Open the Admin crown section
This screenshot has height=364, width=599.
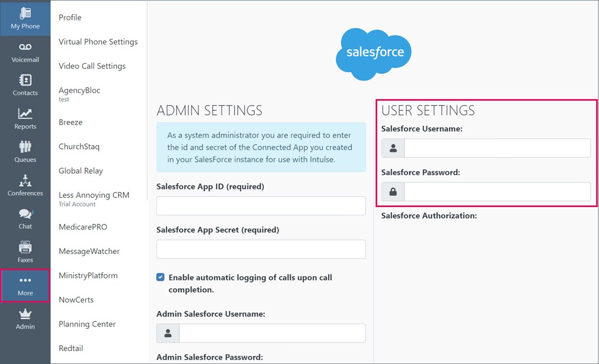coord(25,319)
